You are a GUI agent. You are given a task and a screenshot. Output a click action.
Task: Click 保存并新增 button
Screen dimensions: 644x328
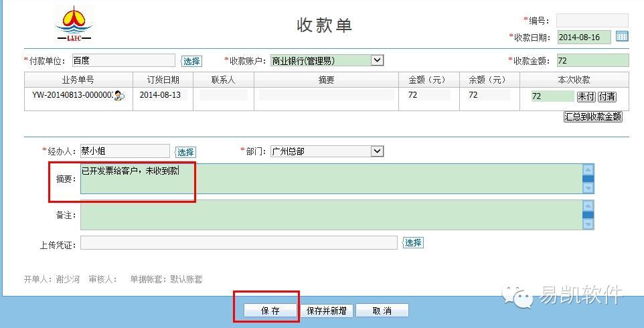[x=327, y=311]
